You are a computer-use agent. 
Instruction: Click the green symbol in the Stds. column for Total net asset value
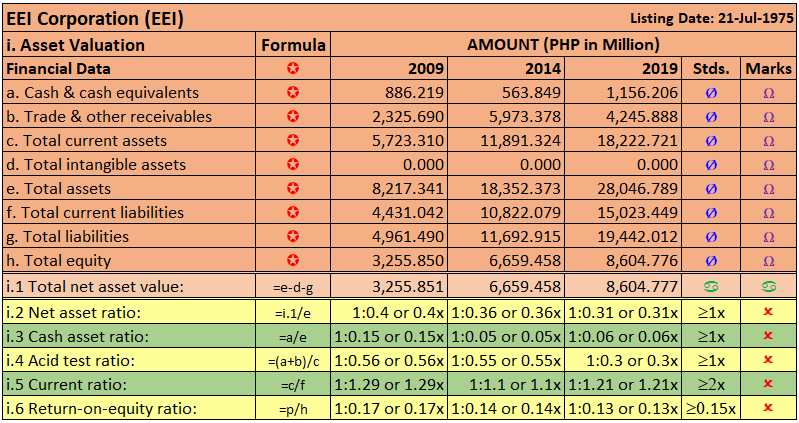711,286
